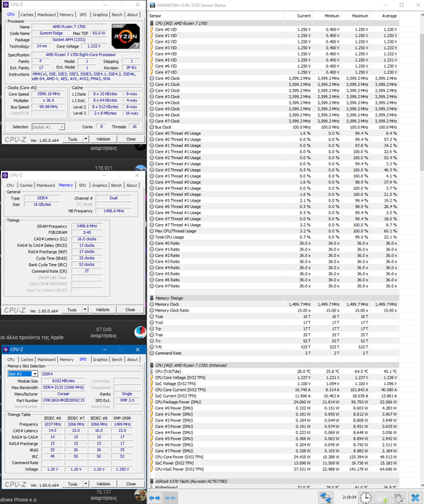Screen dimensions: 424x504
Task: Click XMP-2998 column header in Timings Table
Action: click(x=122, y=418)
